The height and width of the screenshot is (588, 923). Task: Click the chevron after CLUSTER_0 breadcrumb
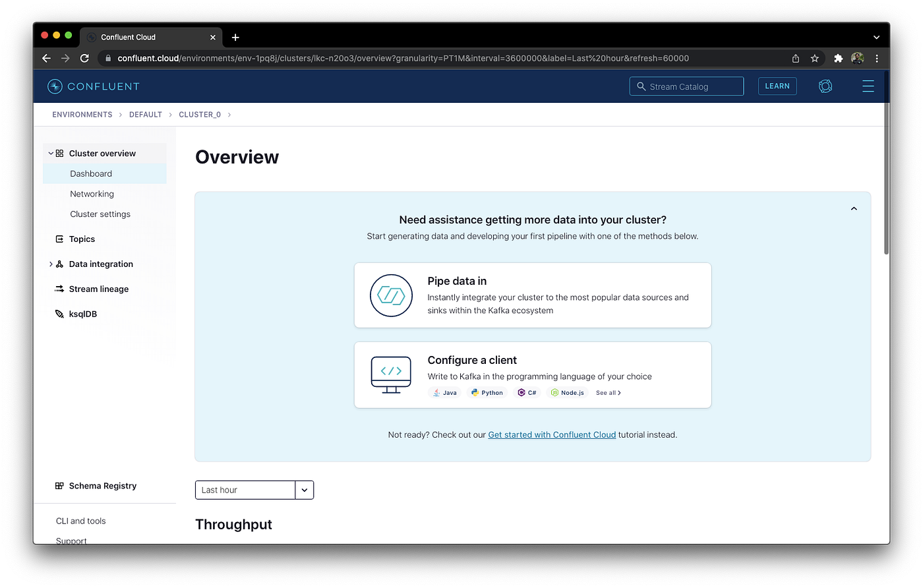229,115
